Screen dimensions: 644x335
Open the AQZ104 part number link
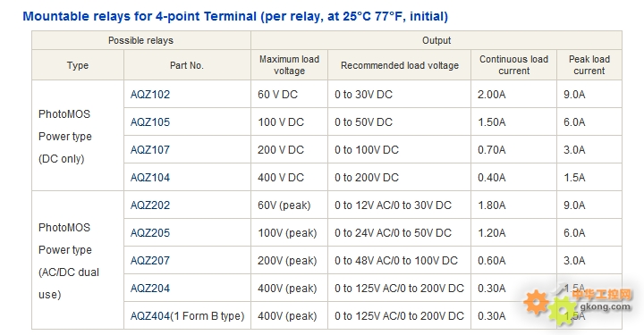pyautogui.click(x=150, y=178)
